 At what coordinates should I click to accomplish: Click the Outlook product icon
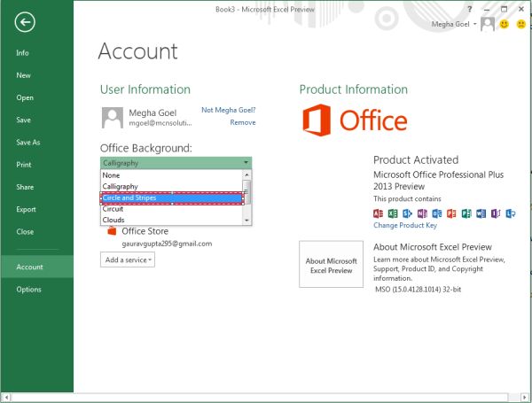click(x=437, y=213)
